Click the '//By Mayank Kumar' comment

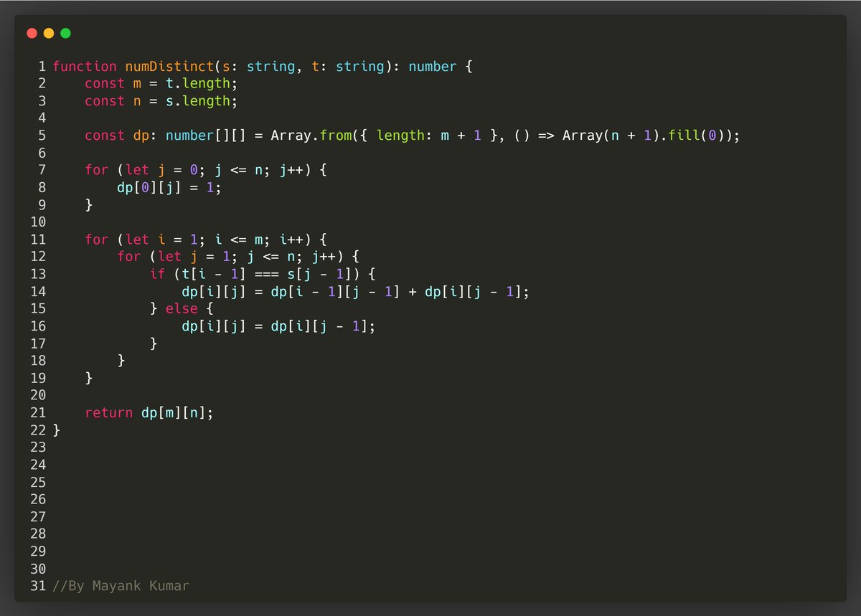tap(121, 586)
